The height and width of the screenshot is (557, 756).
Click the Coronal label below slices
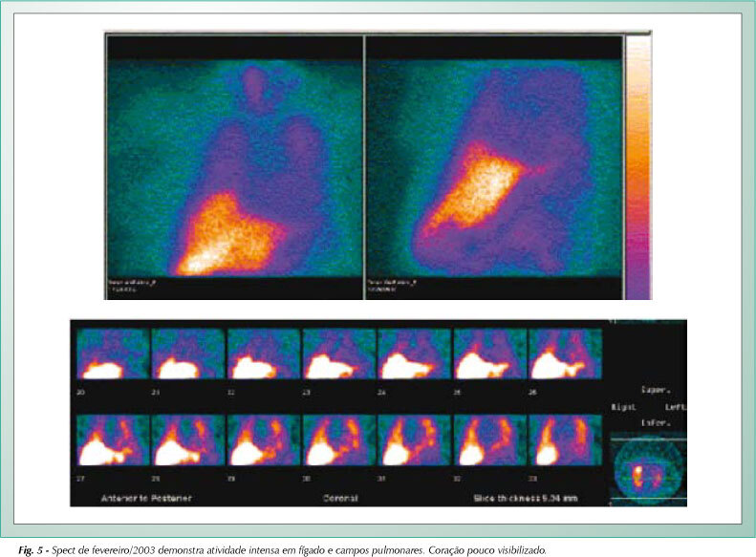340,498
